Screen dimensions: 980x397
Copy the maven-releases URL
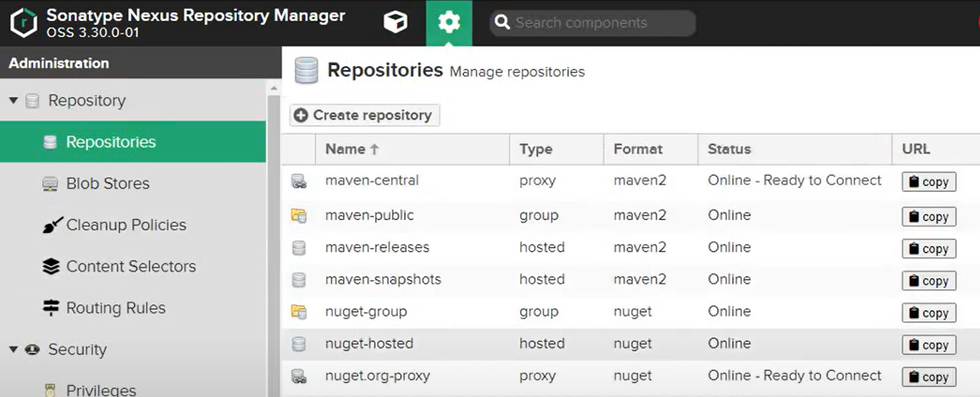[929, 249]
